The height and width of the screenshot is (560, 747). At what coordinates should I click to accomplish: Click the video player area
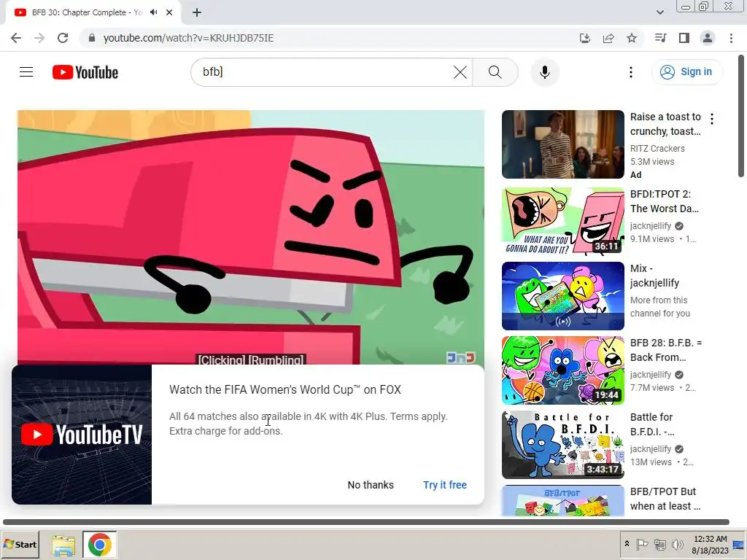(x=251, y=237)
